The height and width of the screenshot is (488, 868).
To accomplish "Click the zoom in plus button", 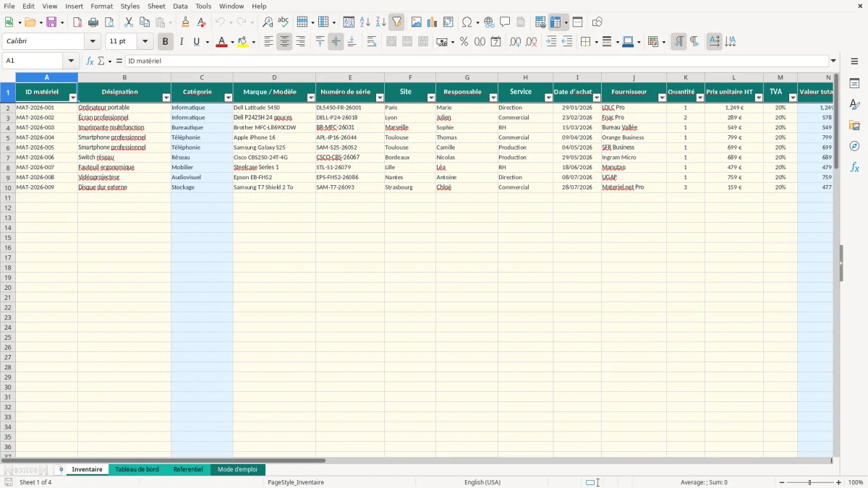I will click(x=839, y=482).
